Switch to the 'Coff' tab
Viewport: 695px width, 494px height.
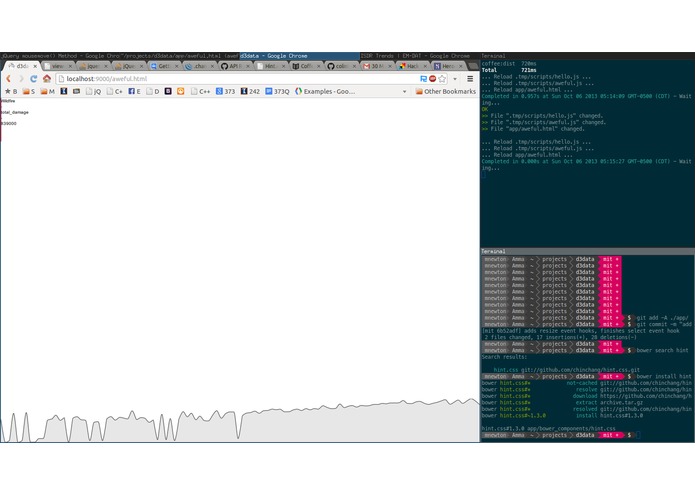305,66
